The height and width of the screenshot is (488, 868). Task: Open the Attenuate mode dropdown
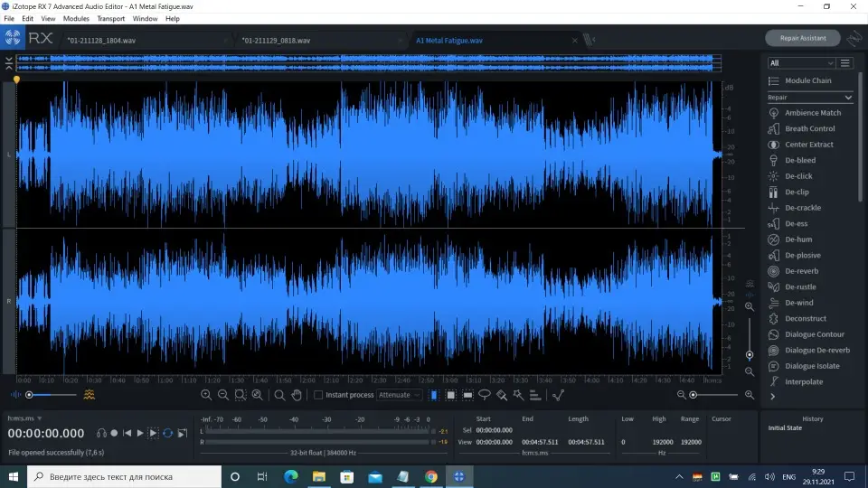399,395
